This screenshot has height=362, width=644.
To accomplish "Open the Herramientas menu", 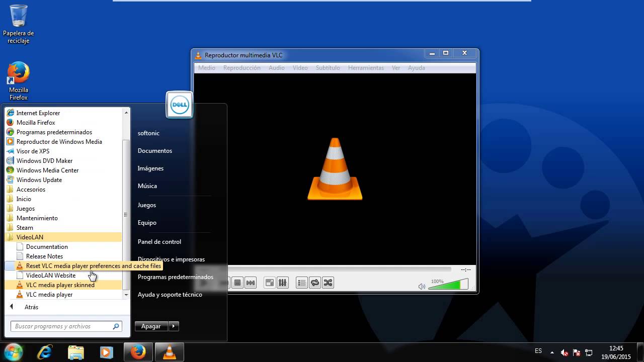I will (366, 68).
